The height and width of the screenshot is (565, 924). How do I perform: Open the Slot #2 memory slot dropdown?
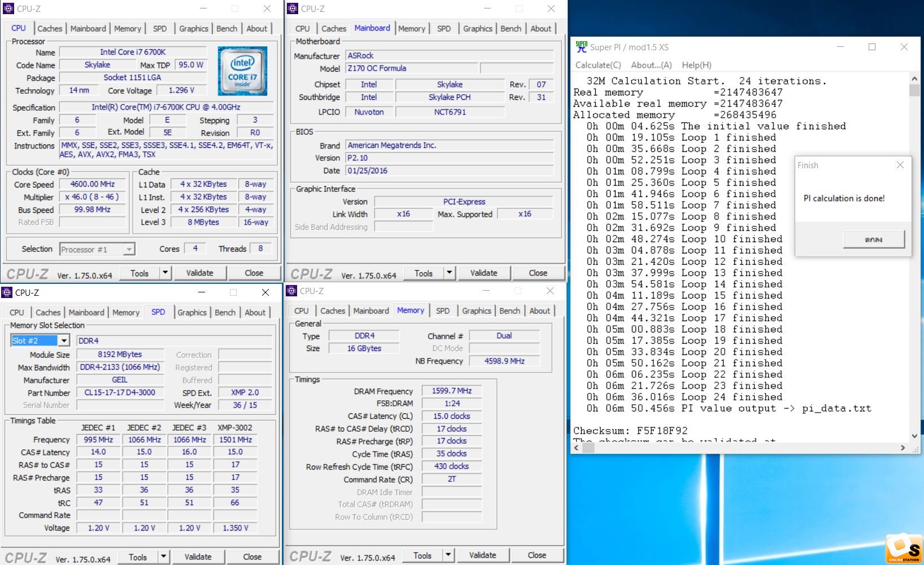(64, 340)
